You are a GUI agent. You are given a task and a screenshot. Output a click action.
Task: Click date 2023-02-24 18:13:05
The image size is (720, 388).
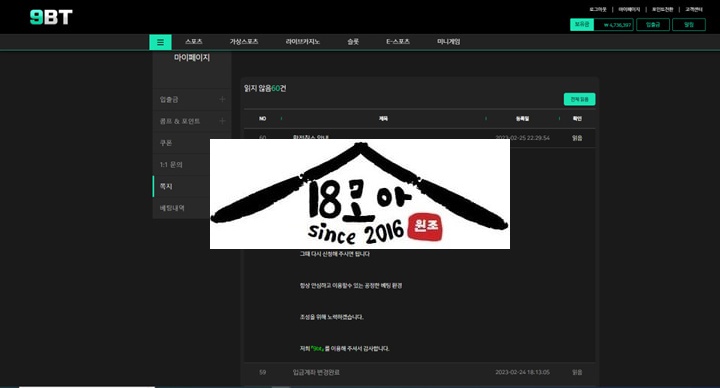pyautogui.click(x=523, y=372)
